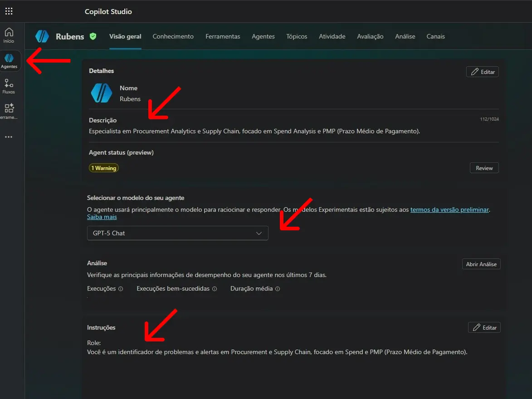
Task: Click info icon next to Execuções bem-sucedidas
Action: click(215, 289)
